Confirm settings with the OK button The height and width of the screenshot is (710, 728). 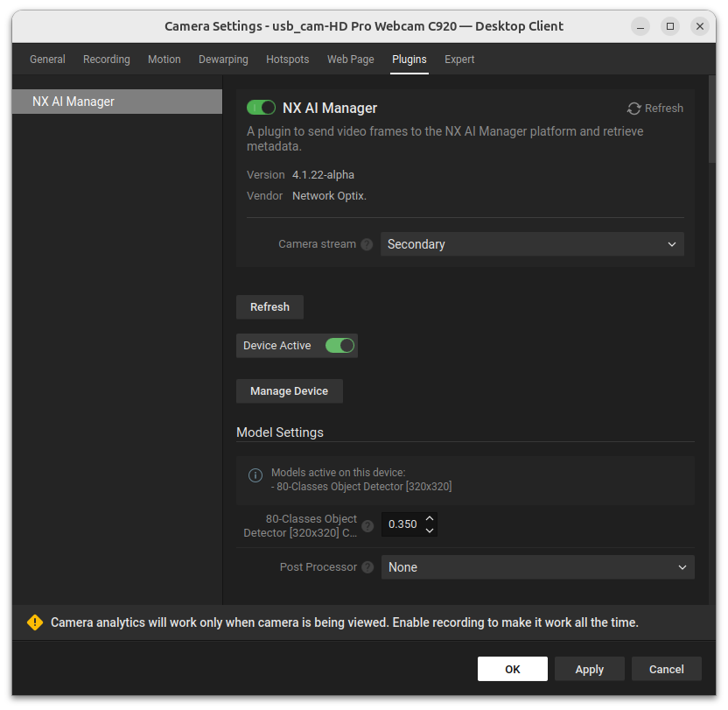[513, 669]
